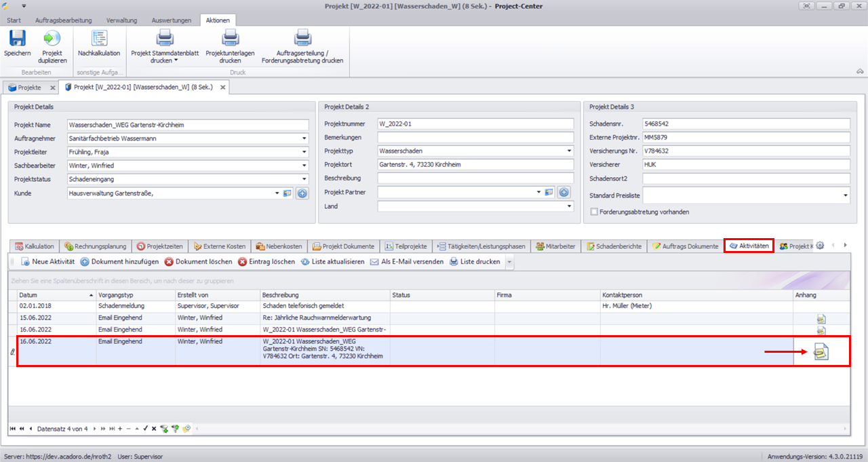Click Eintrag löschen in activities toolbar
This screenshot has width=868, height=462.
pos(266,262)
